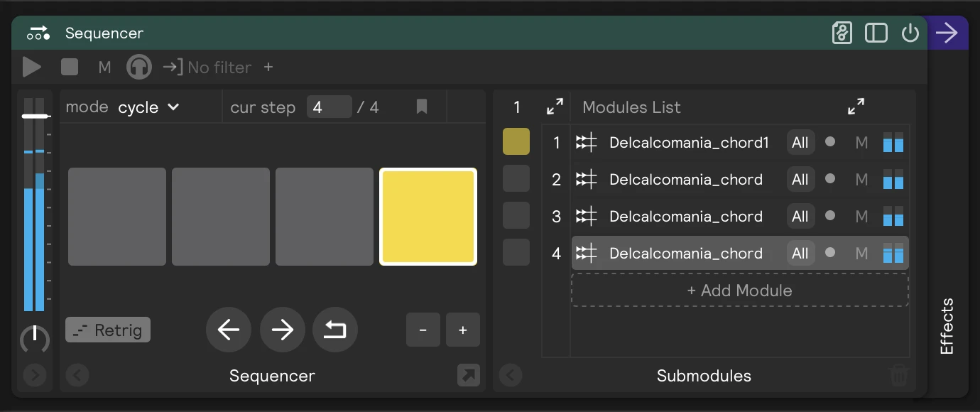Adjust the pan knob under the level meter
The width and height of the screenshot is (980, 412).
35,340
